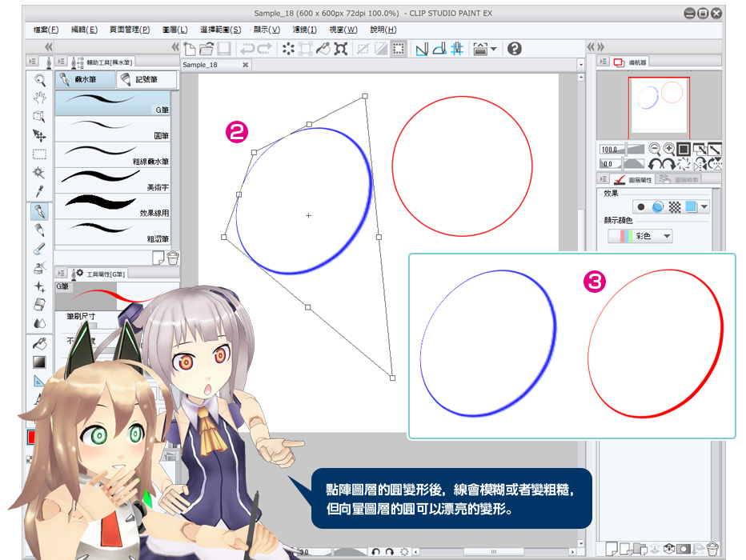Toggle snap to ruler icon
The width and height of the screenshot is (746, 560).
(x=422, y=49)
